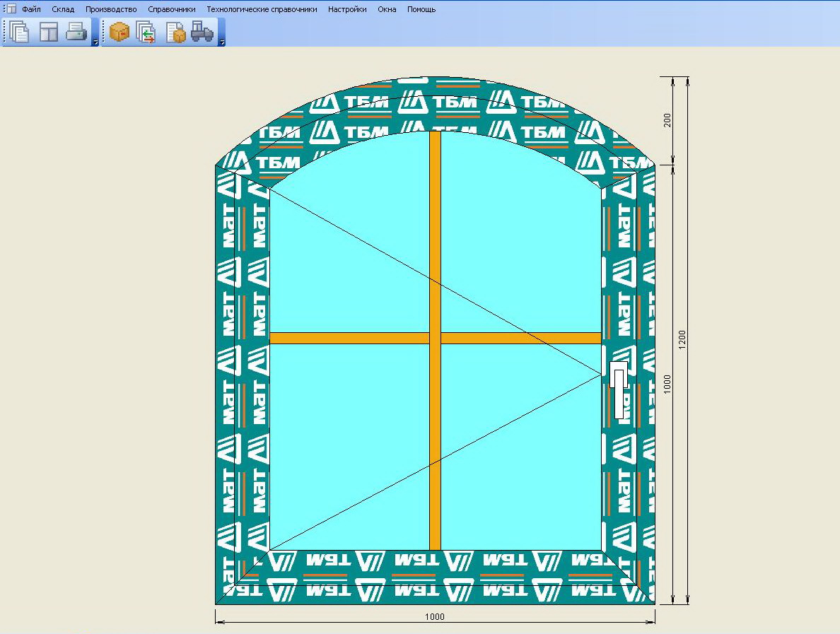Open the Помощь menu
This screenshot has height=634, width=840.
(x=421, y=9)
